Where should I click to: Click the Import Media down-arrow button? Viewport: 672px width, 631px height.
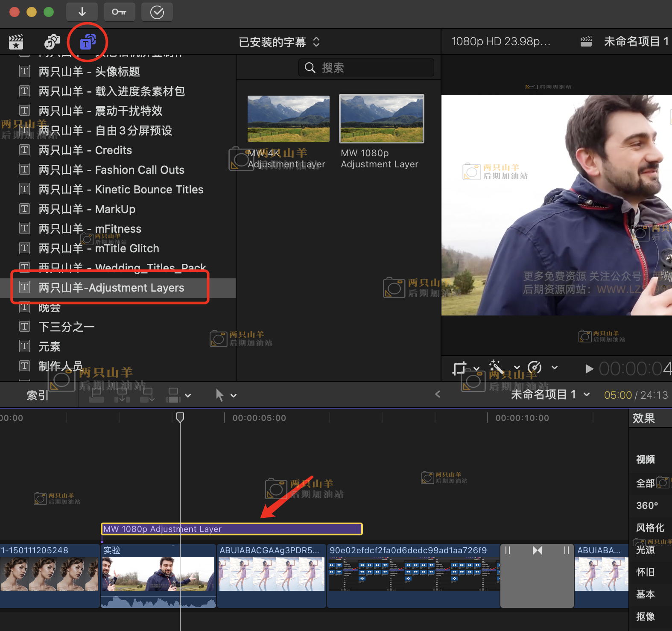82,12
